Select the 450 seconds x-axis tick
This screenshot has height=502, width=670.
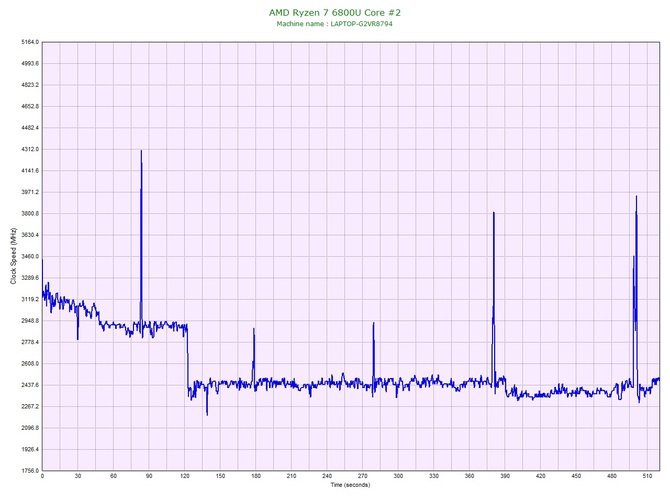pyautogui.click(x=576, y=476)
